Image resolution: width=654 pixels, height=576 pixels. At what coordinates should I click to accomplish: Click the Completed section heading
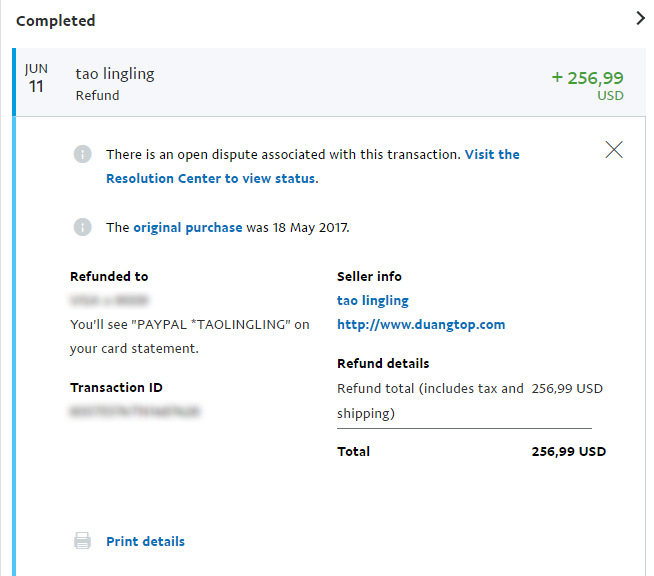click(x=56, y=21)
